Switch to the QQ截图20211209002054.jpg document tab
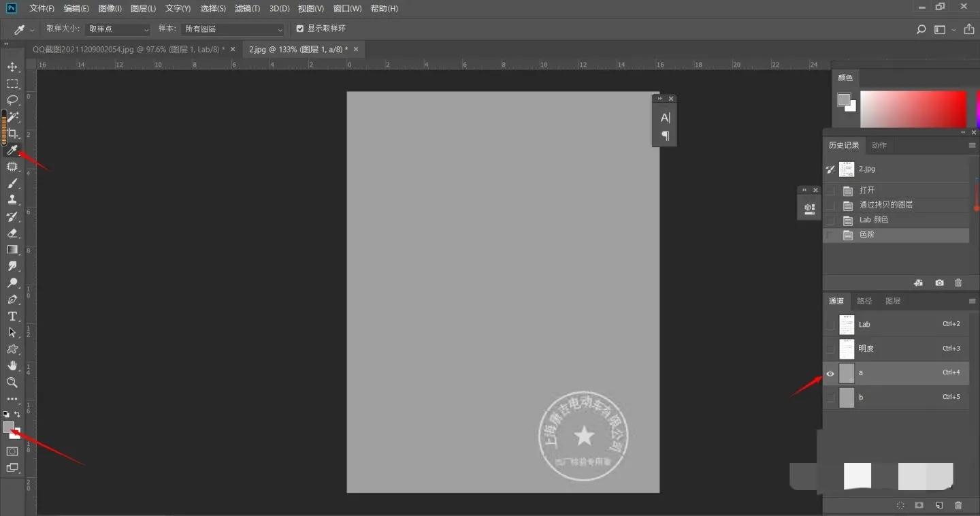Image resolution: width=980 pixels, height=516 pixels. [129, 50]
